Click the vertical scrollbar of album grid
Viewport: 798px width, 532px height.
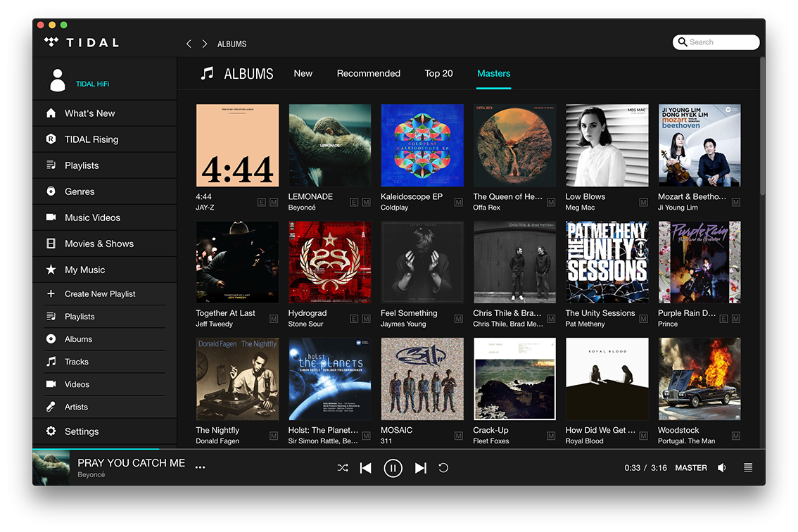point(762,126)
